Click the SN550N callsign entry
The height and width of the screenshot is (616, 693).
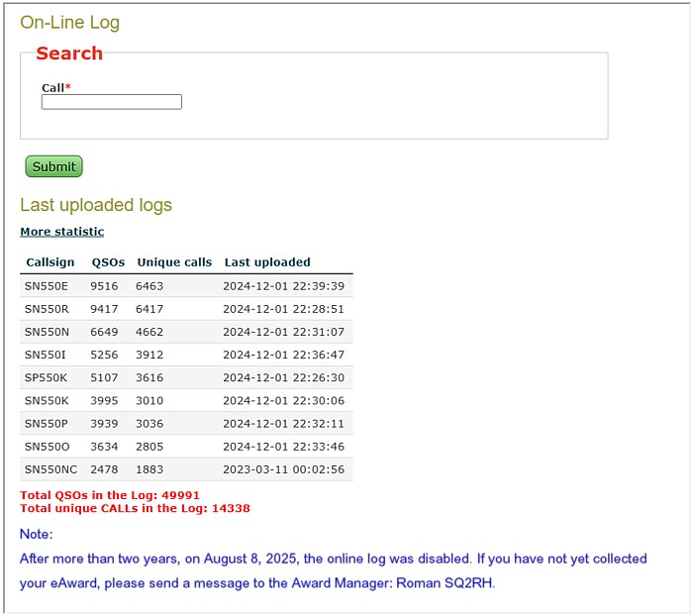pos(47,332)
